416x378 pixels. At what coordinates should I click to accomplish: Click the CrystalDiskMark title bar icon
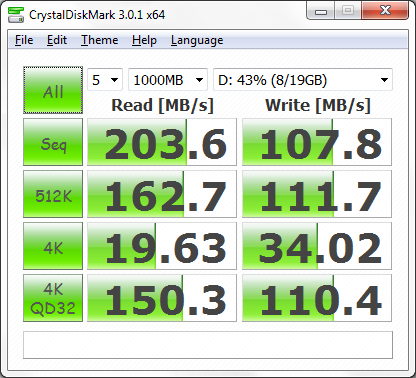pyautogui.click(x=16, y=15)
